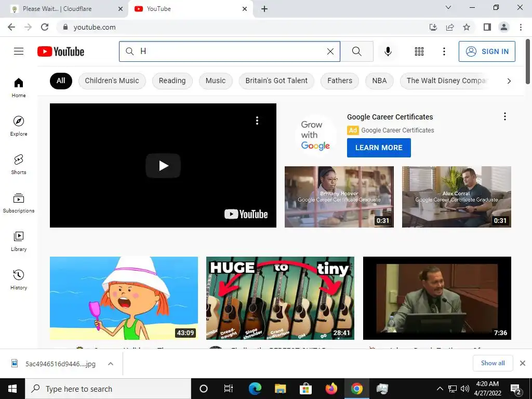Open Library in the sidebar
Viewport: 532px width, 399px height.
(x=19, y=241)
